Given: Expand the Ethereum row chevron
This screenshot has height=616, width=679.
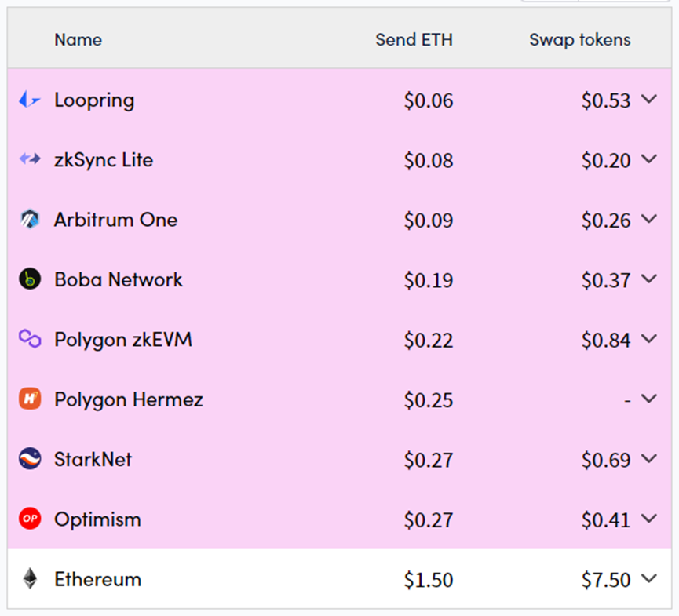Looking at the screenshot, I should (648, 579).
